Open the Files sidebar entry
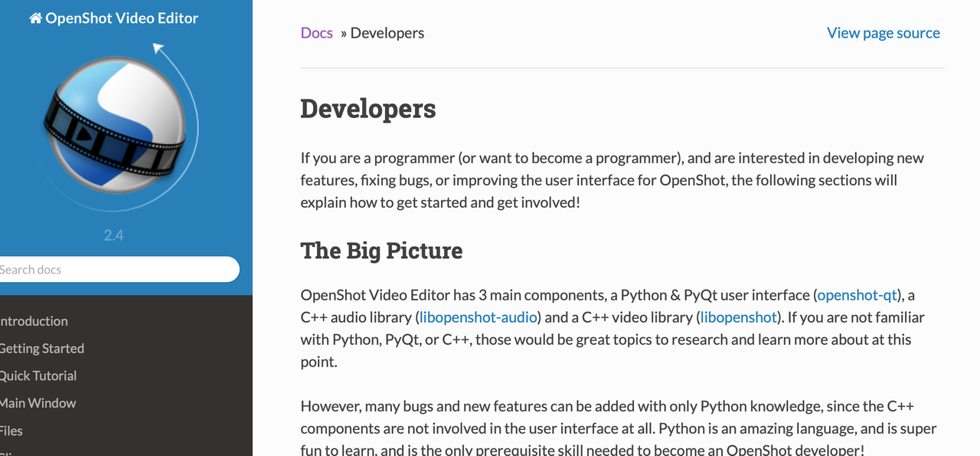Screen dimensions: 980x456 (11, 431)
